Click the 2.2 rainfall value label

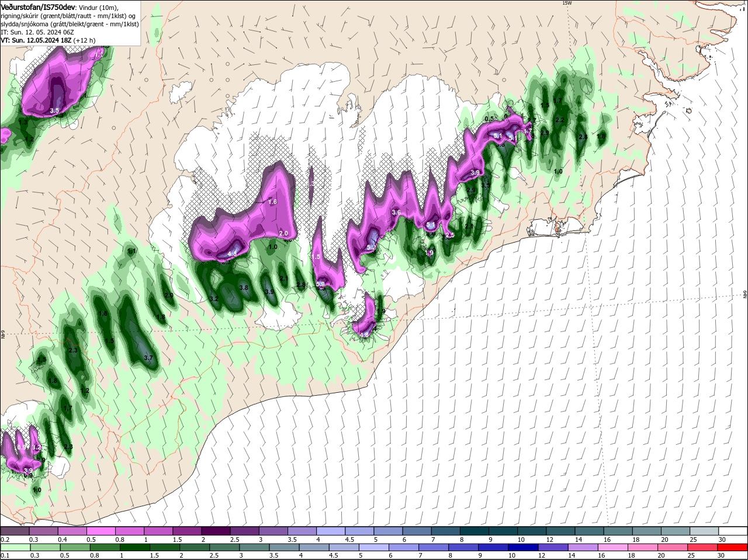tap(559, 120)
